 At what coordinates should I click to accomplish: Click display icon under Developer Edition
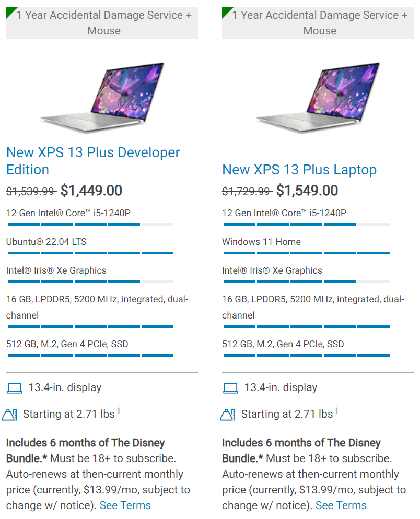[x=15, y=388]
